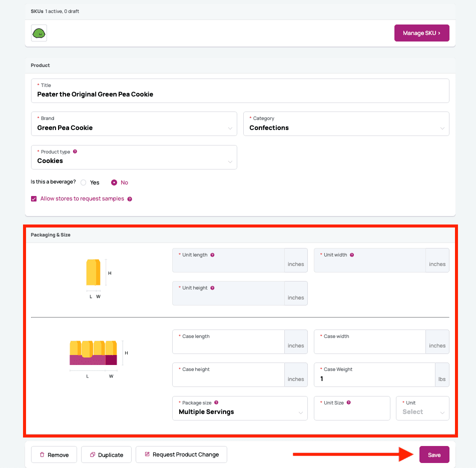Viewport: 476px width, 468px height.
Task: Click the help icon beside Allow stores to request samples
Action: [x=130, y=198]
